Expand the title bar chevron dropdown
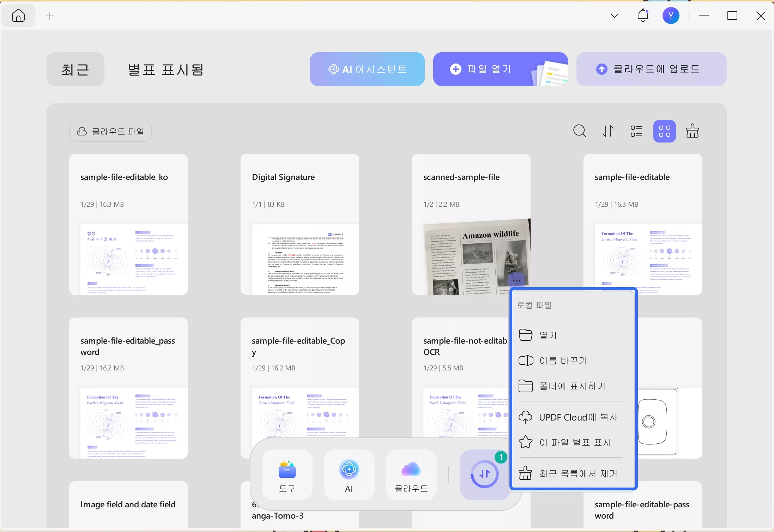774x532 pixels. tap(615, 16)
